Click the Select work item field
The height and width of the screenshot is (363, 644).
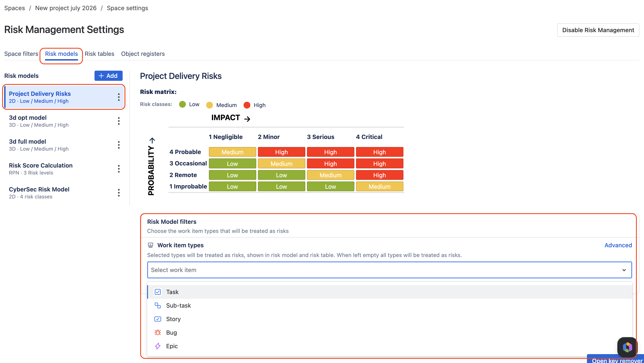click(x=389, y=270)
